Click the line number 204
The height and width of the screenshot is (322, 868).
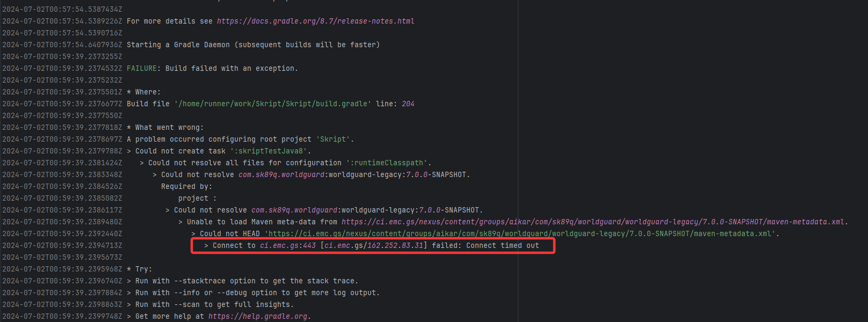[x=408, y=104]
